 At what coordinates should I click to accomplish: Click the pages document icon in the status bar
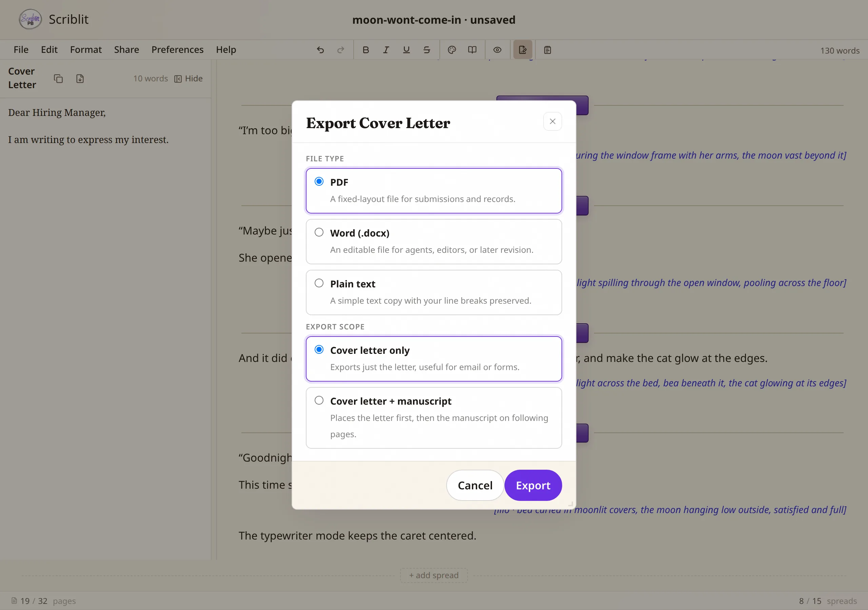click(14, 601)
